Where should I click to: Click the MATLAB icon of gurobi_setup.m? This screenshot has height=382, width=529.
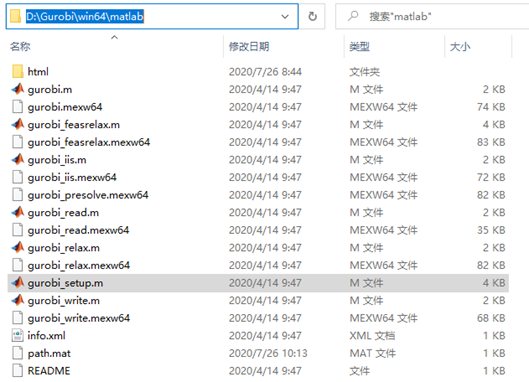18,282
